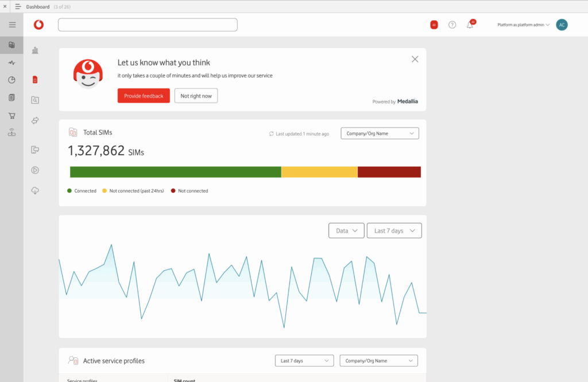This screenshot has height=382, width=588.
Task: Open notifications bell with 22 badge
Action: click(470, 25)
